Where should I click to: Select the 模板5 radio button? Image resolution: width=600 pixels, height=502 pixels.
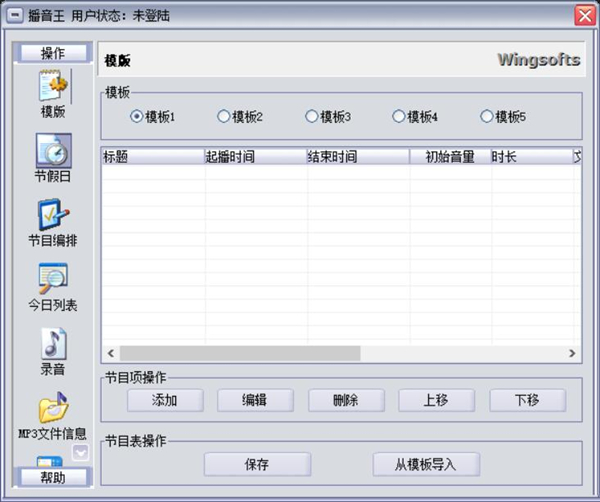click(487, 117)
